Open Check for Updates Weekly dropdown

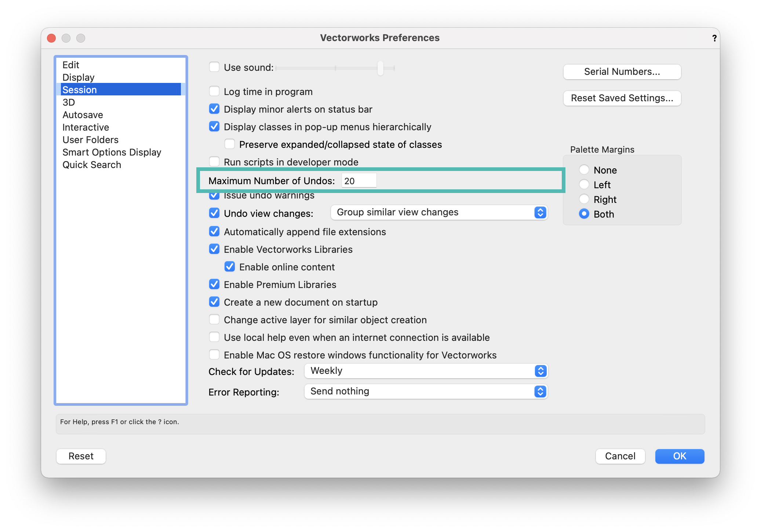[x=426, y=371]
